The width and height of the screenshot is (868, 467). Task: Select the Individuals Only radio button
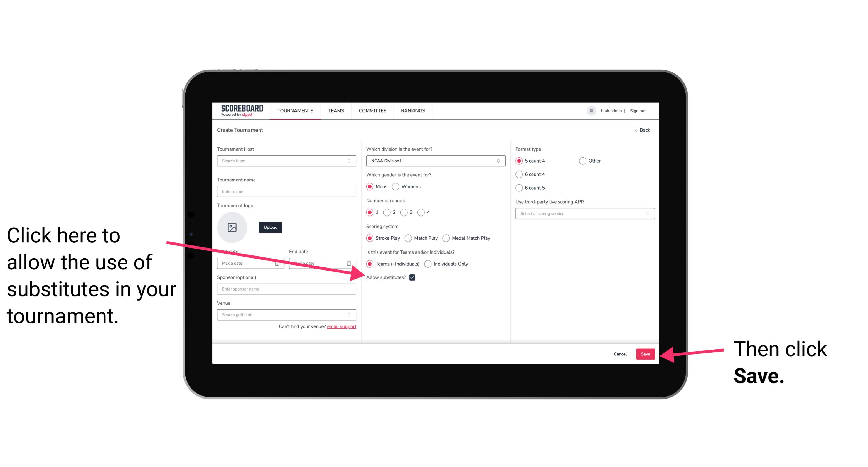[428, 264]
